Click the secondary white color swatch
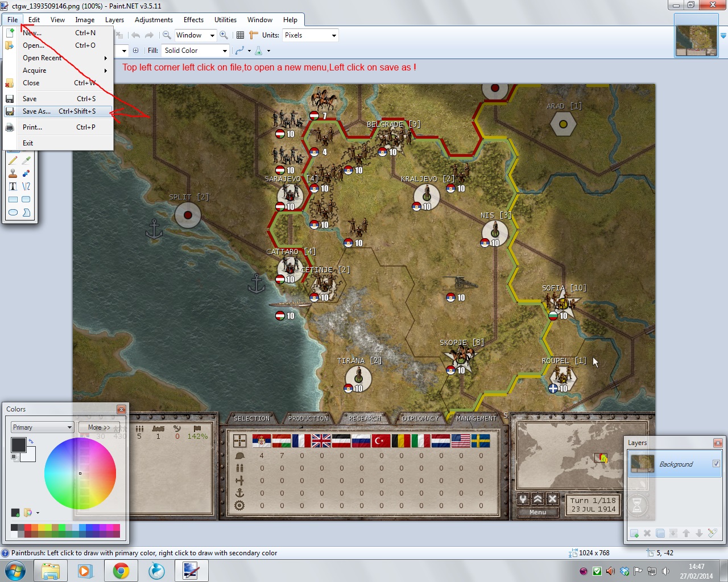 (x=30, y=456)
